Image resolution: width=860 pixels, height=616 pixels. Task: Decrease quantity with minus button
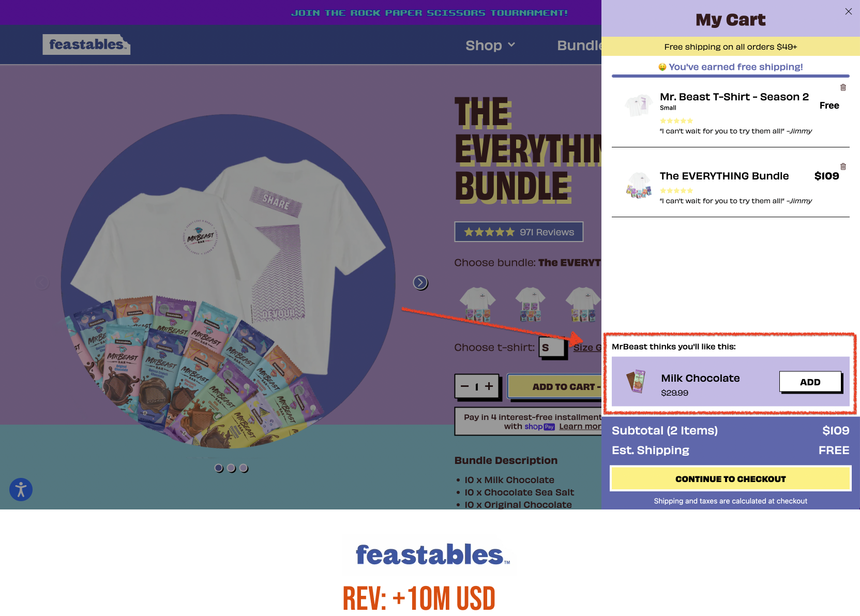click(464, 386)
